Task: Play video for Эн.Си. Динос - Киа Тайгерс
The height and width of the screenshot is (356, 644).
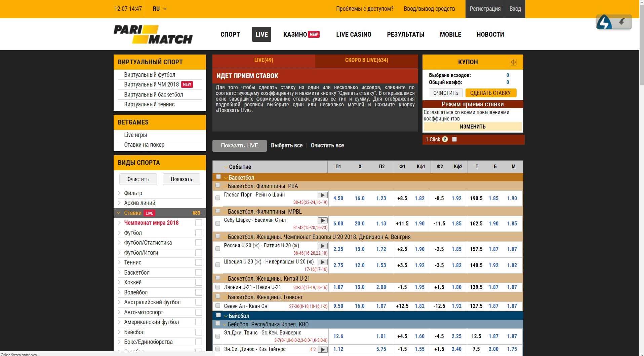Action: click(322, 350)
